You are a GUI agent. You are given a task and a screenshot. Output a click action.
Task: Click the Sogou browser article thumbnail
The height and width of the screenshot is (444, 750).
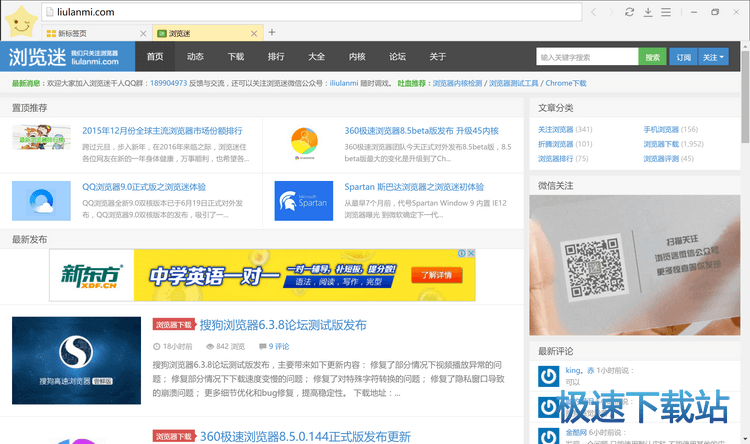[x=77, y=360]
